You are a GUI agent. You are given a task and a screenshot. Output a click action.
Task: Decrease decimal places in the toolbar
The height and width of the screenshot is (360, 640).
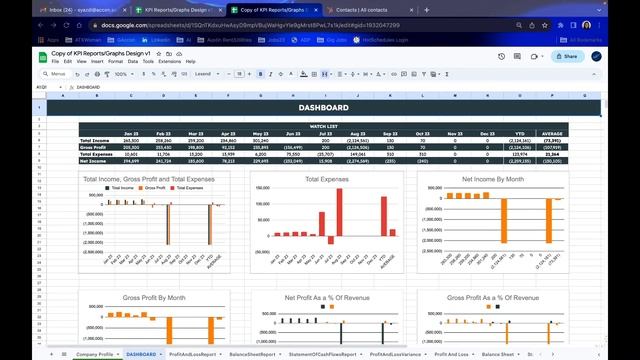pos(164,74)
